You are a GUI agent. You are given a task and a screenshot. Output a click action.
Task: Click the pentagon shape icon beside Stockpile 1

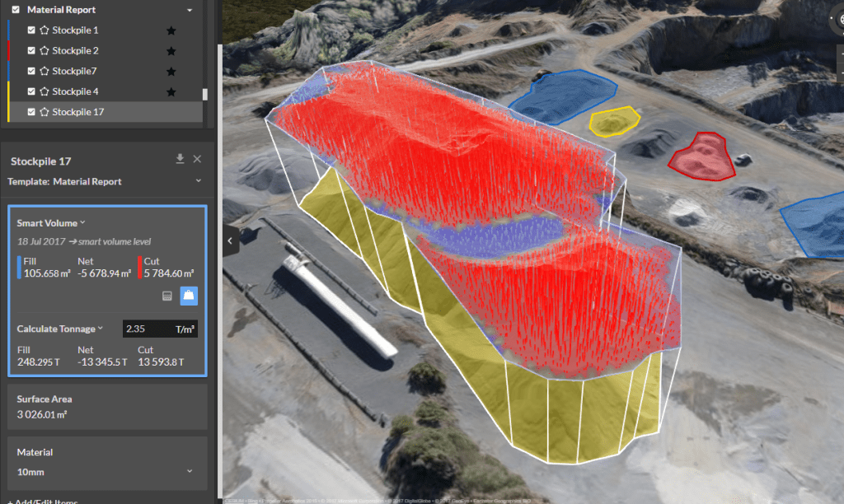[44, 30]
